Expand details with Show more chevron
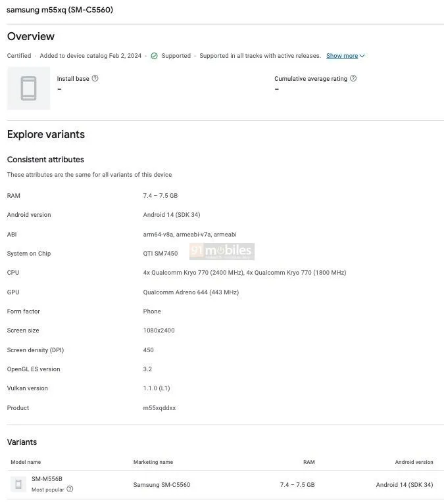Screen dimensions: 444x504 pyautogui.click(x=362, y=56)
